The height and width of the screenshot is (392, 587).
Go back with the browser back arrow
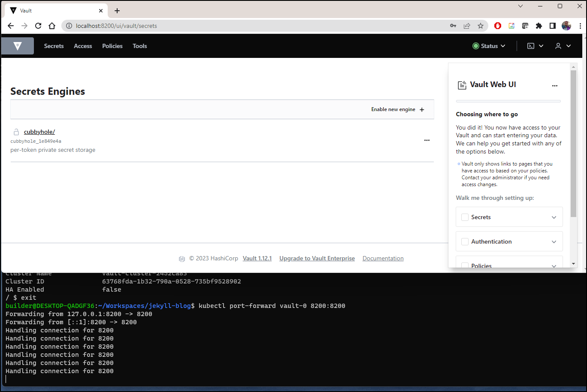(11, 26)
